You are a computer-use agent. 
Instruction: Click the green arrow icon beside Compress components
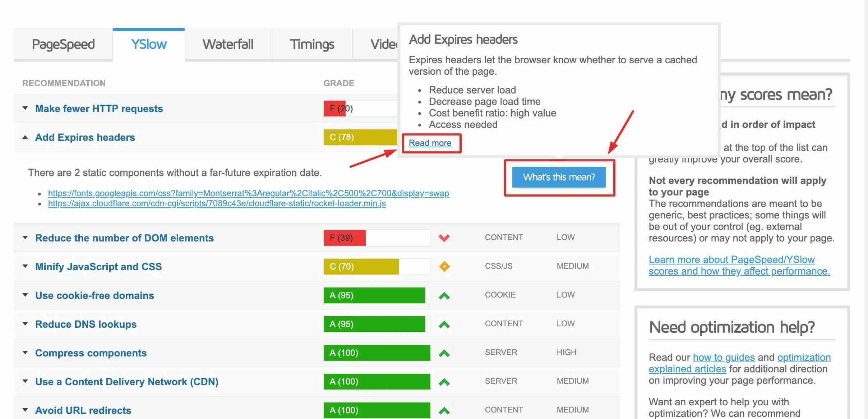pyautogui.click(x=444, y=353)
